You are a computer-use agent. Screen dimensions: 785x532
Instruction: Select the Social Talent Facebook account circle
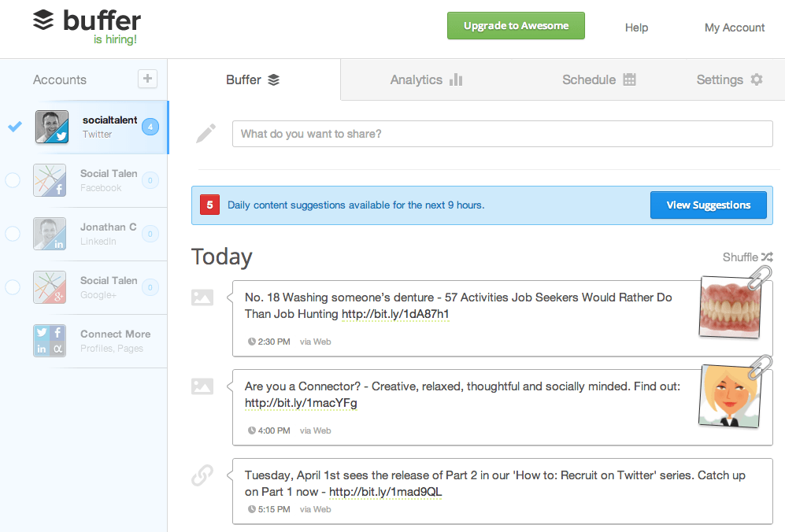point(13,180)
